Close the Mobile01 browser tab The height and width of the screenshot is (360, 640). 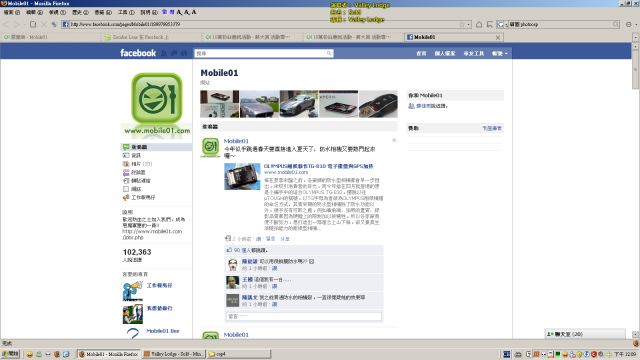click(x=498, y=38)
